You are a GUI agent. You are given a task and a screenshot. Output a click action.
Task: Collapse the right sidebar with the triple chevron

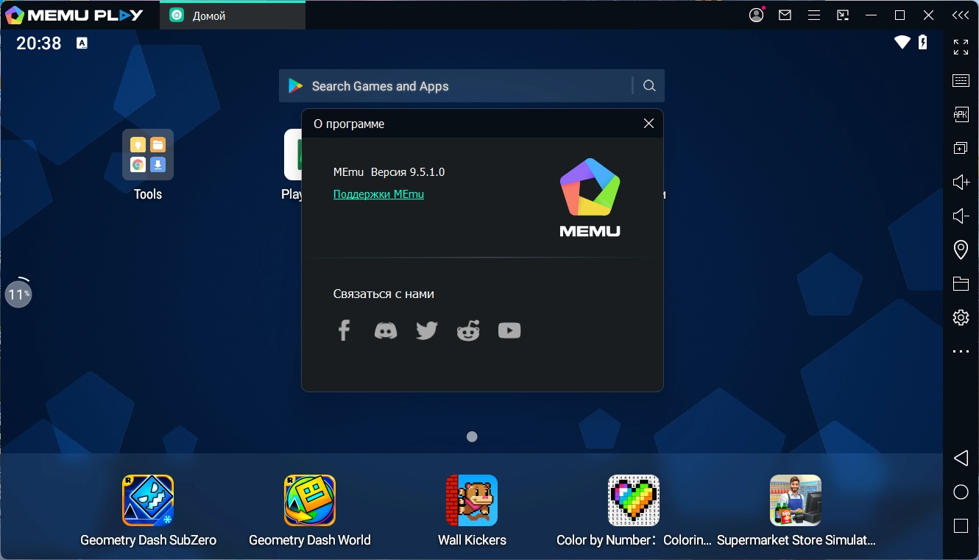[961, 15]
